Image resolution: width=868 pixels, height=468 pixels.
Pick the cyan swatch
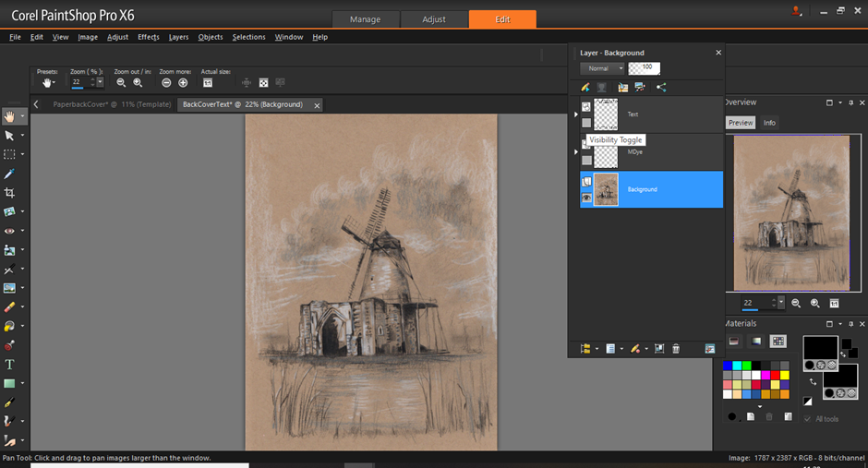(737, 366)
